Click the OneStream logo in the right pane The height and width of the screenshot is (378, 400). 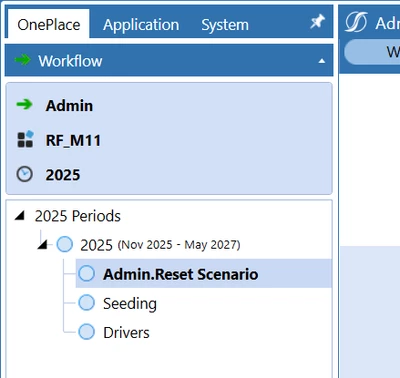(356, 22)
